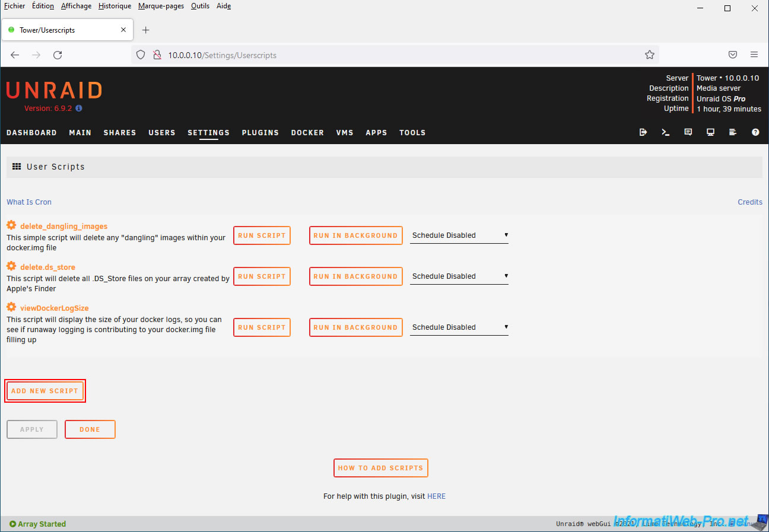
Task: Click the Unraid logout icon
Action: (x=643, y=132)
